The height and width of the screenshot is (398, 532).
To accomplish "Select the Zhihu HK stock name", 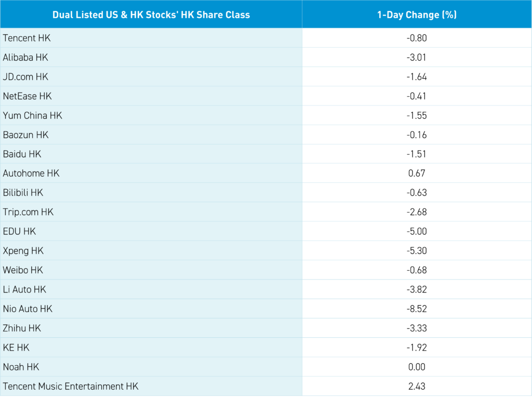I will (x=22, y=328).
